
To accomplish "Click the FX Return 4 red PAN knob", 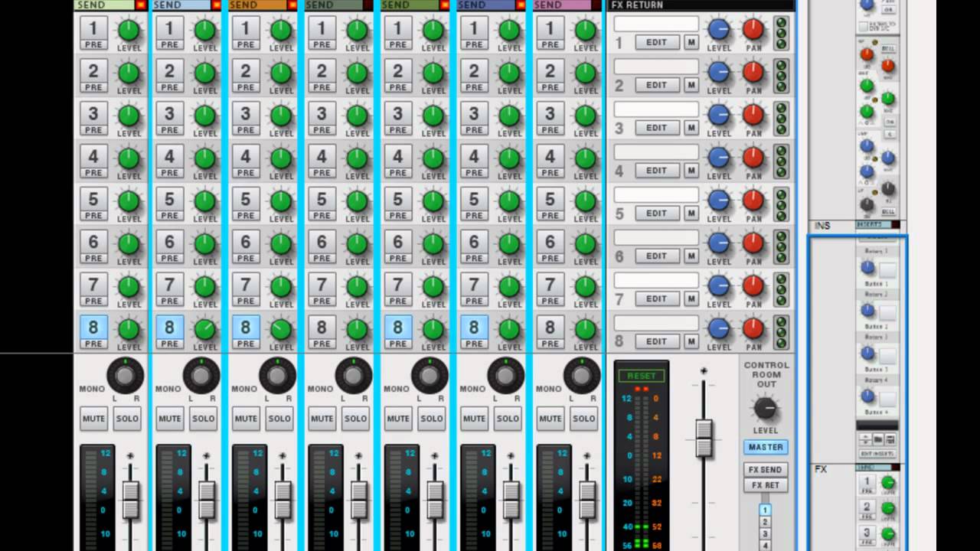I will click(753, 158).
